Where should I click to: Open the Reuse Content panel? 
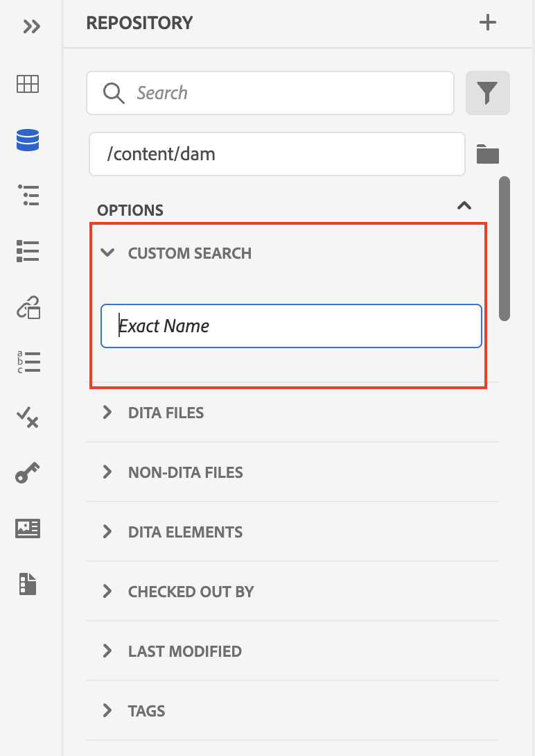tap(26, 307)
